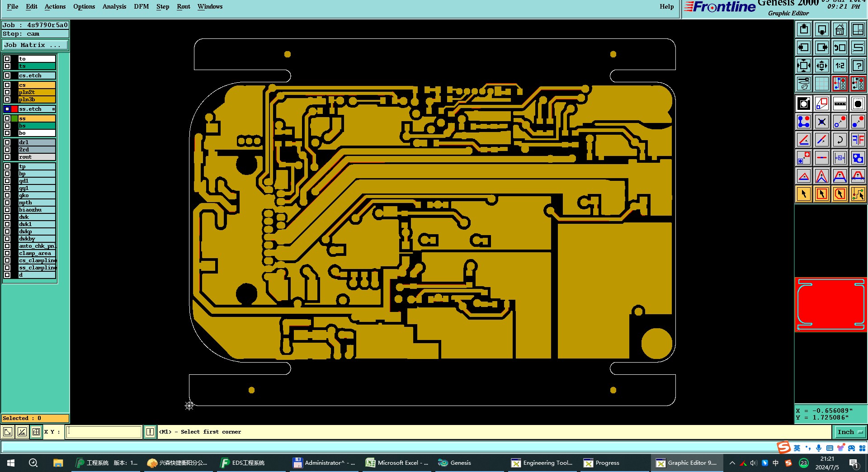Image resolution: width=868 pixels, height=472 pixels.
Task: Click the dimension width tool icon
Action: [840, 158]
